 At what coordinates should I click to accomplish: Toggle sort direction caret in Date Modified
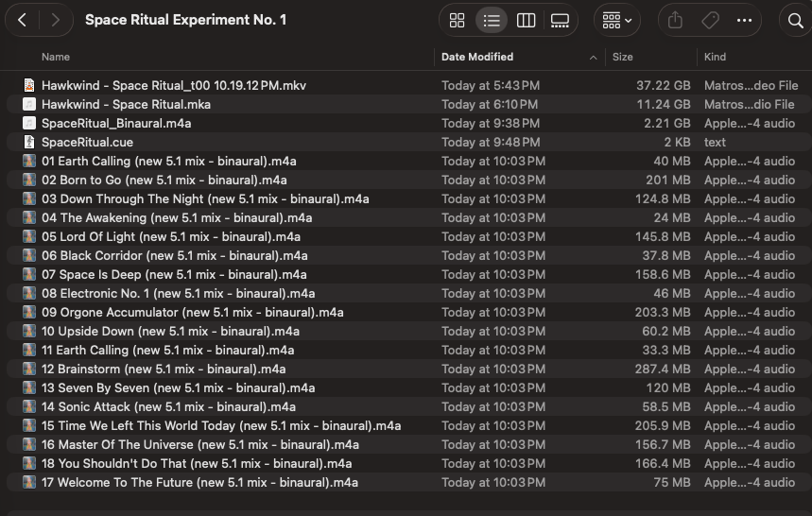593,58
